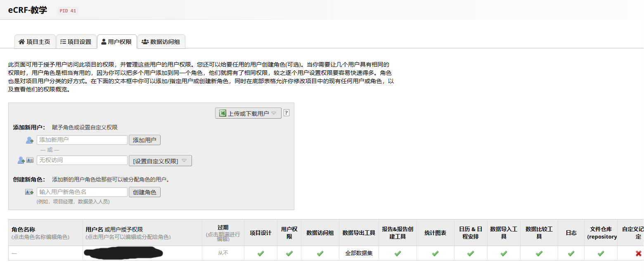Open the 无权访问 role selector

[81, 160]
